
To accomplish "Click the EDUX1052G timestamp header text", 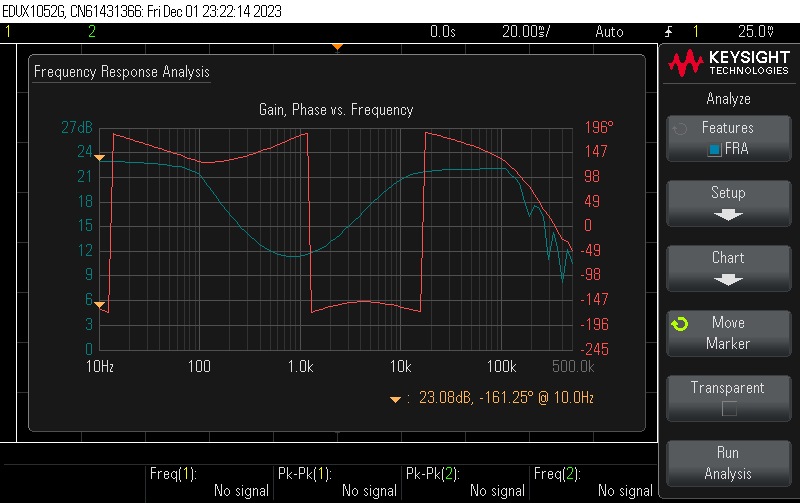I will pyautogui.click(x=142, y=11).
